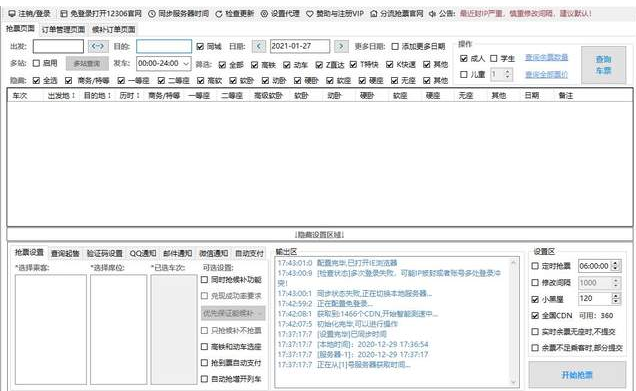Enable the 修改间隔 checkbox
This screenshot has width=636, height=391.
(x=535, y=282)
